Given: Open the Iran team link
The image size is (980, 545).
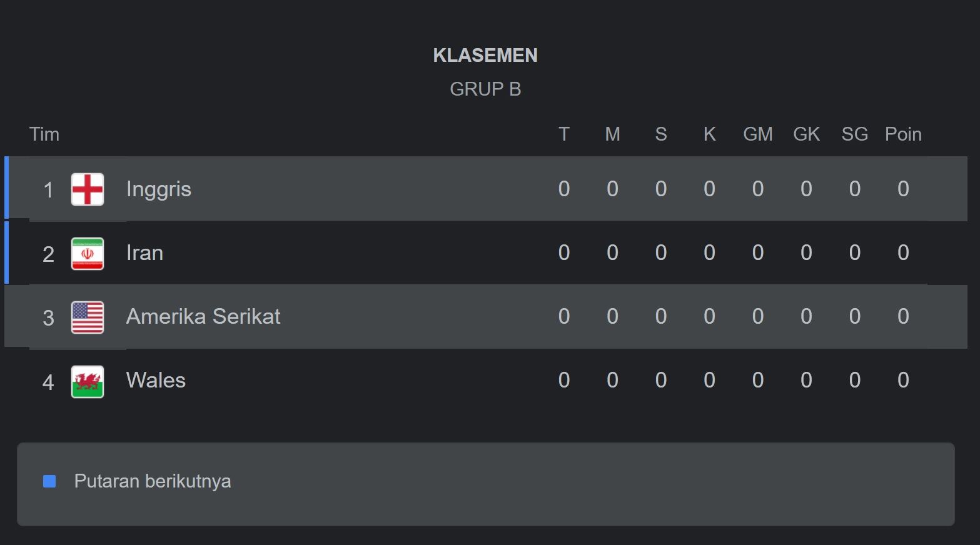Looking at the screenshot, I should [144, 253].
